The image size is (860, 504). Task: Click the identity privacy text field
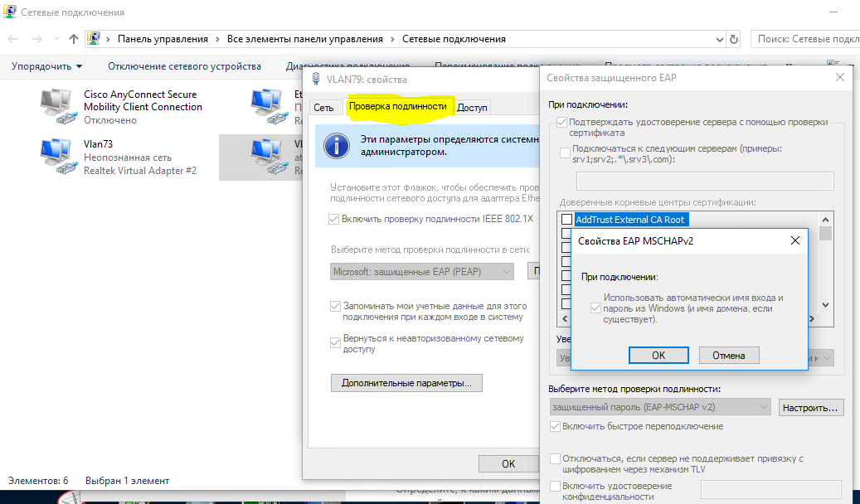tap(771, 489)
